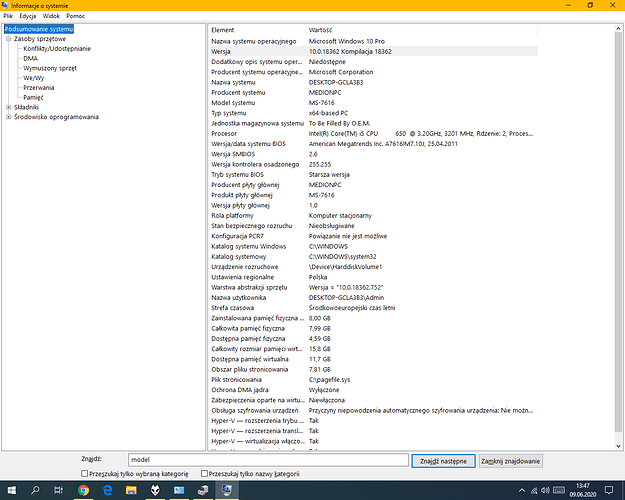
Task: Click the Wartość column header
Action: [422, 30]
